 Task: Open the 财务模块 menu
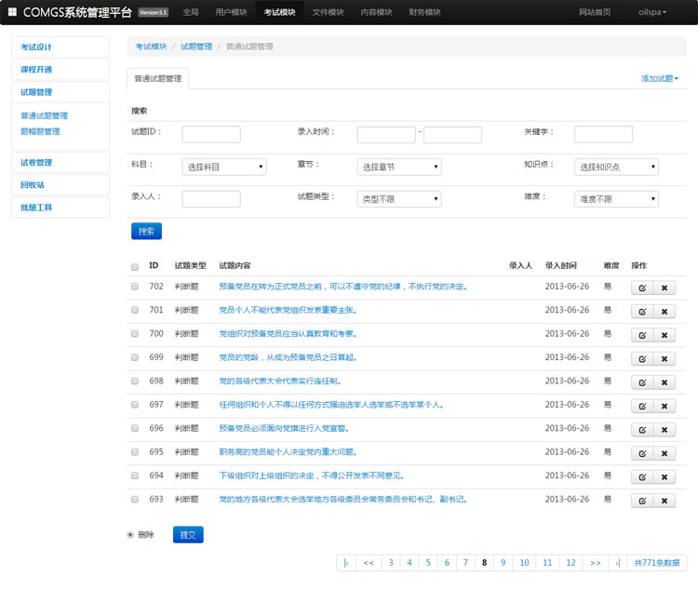tap(425, 12)
